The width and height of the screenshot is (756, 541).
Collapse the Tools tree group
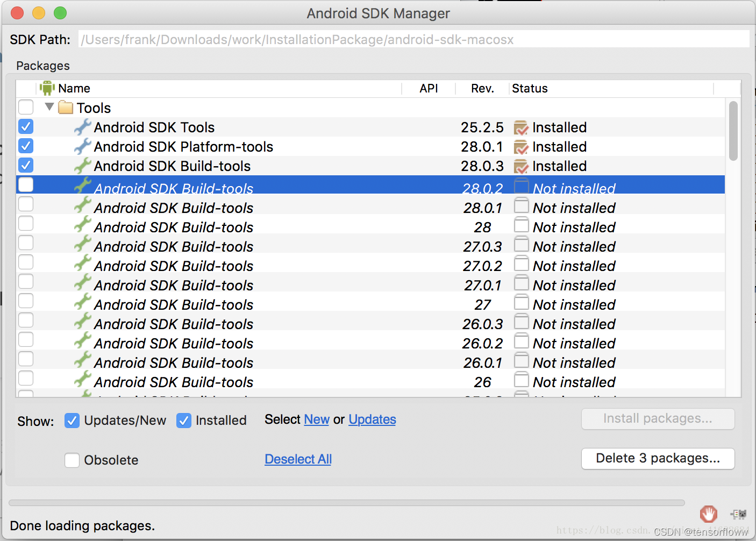(x=49, y=106)
